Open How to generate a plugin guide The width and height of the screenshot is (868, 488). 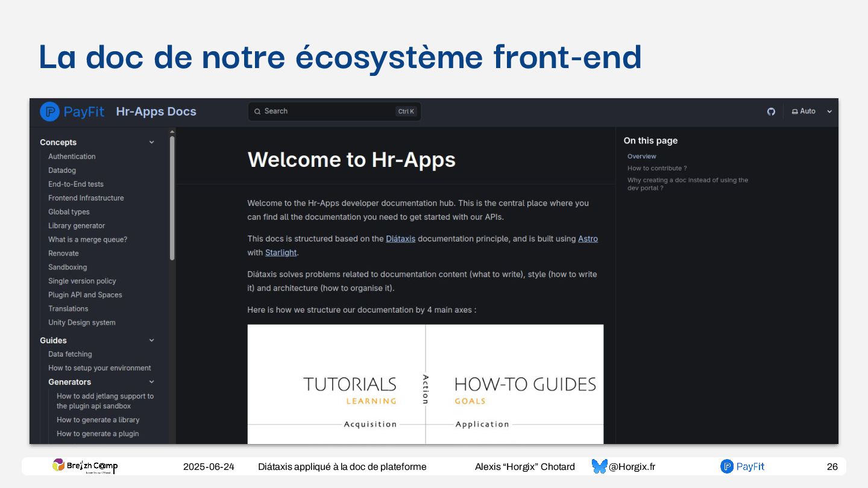(x=98, y=434)
